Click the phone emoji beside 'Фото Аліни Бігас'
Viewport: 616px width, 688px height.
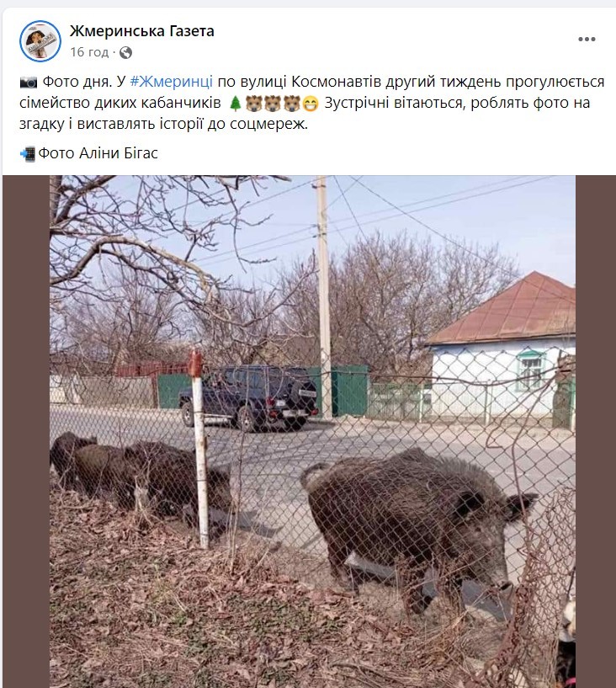click(x=28, y=154)
